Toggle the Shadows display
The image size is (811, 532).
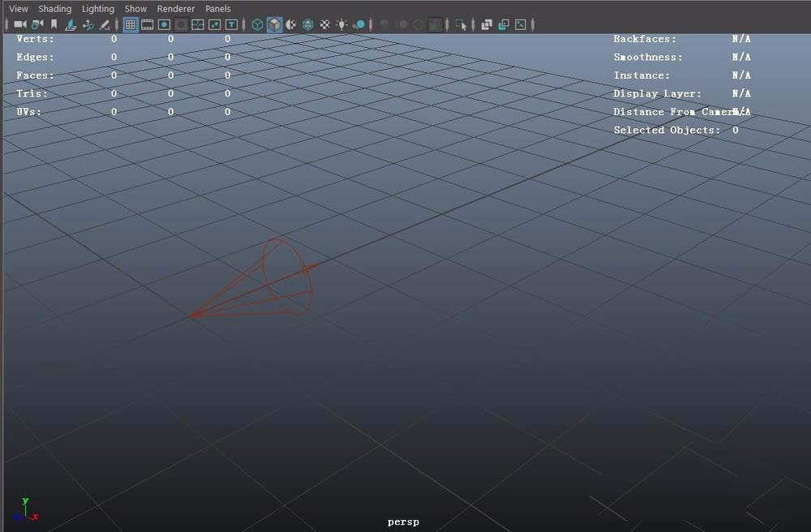(x=358, y=24)
